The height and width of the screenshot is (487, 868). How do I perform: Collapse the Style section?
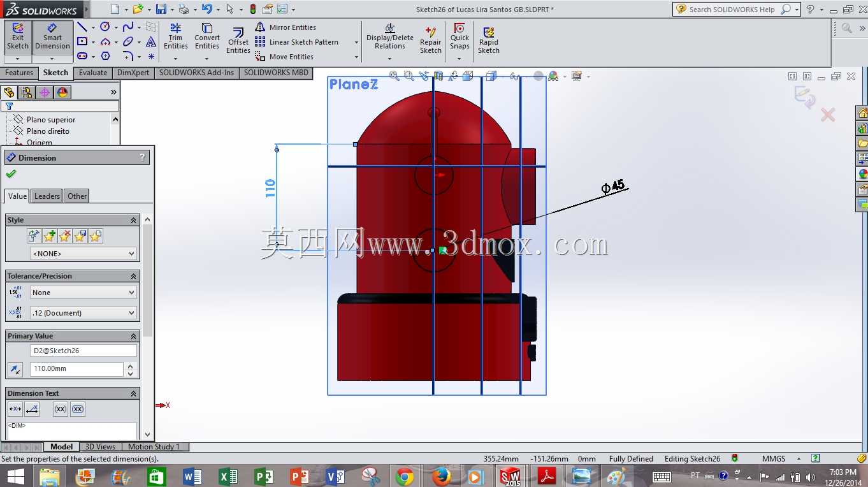coord(134,220)
